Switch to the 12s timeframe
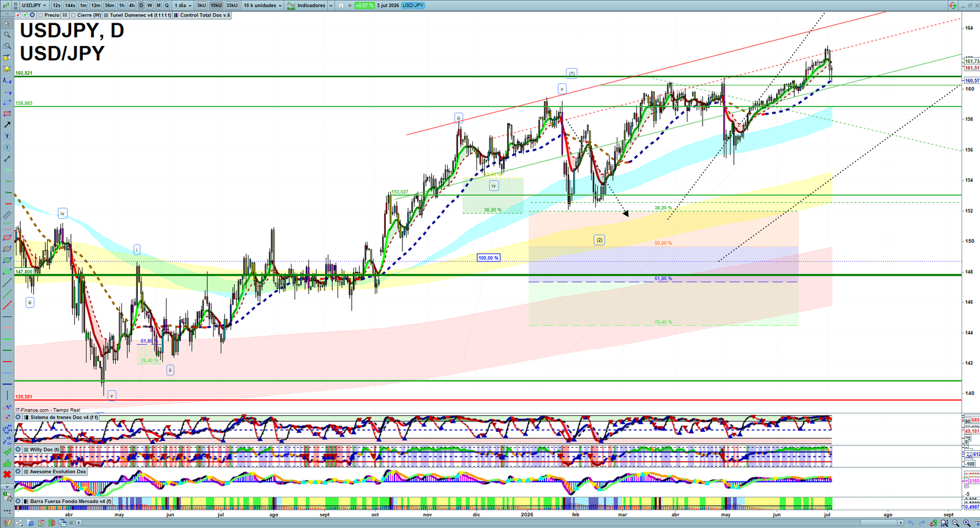Screen dimensions: 980x528 (56, 6)
